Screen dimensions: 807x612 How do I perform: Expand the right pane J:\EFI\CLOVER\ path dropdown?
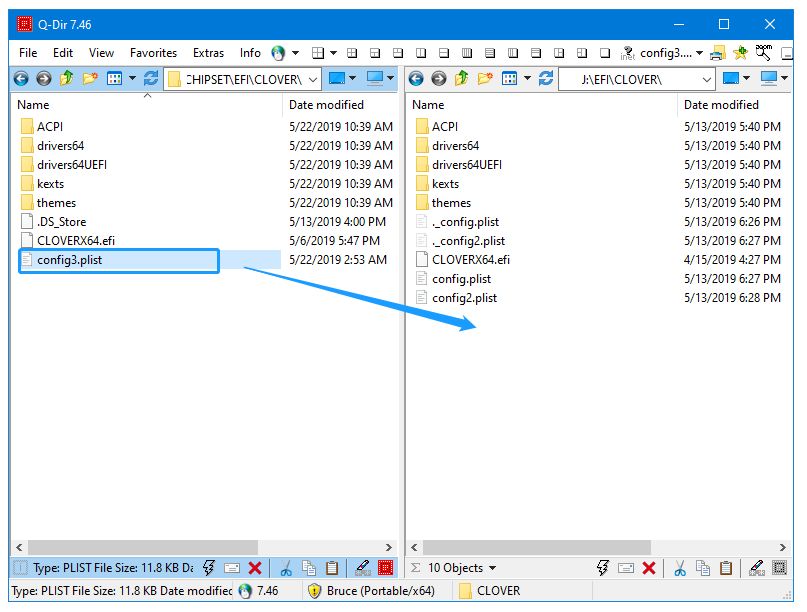[x=707, y=79]
